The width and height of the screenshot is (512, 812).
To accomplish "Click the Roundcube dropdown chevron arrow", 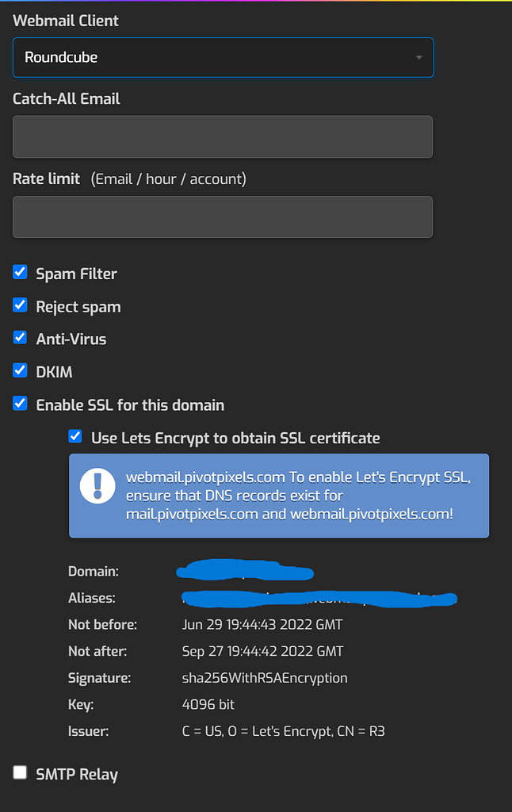I will (418, 57).
